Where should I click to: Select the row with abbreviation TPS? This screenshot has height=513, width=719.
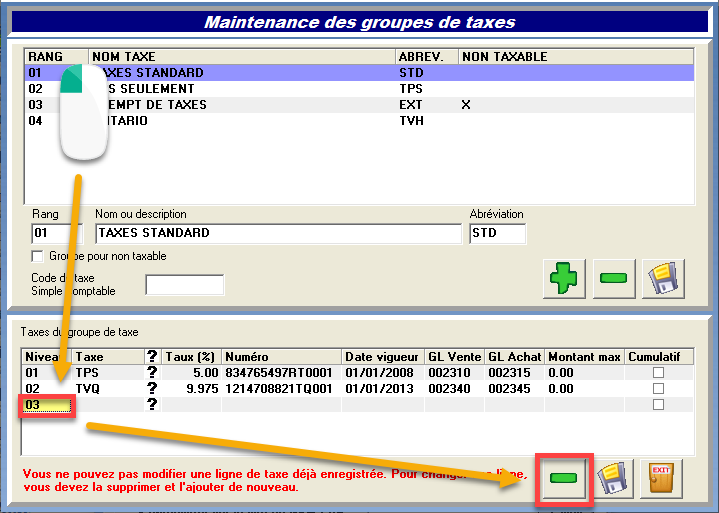(359, 88)
